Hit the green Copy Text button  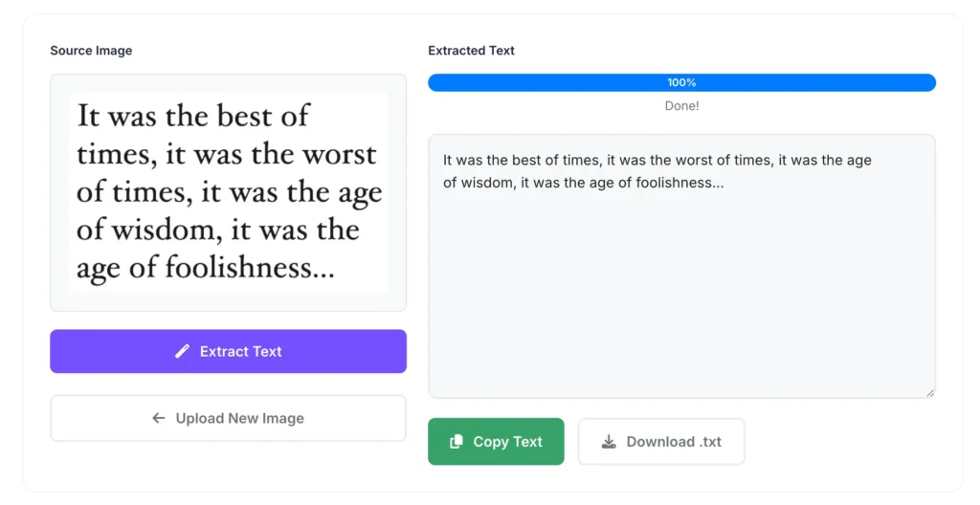496,441
